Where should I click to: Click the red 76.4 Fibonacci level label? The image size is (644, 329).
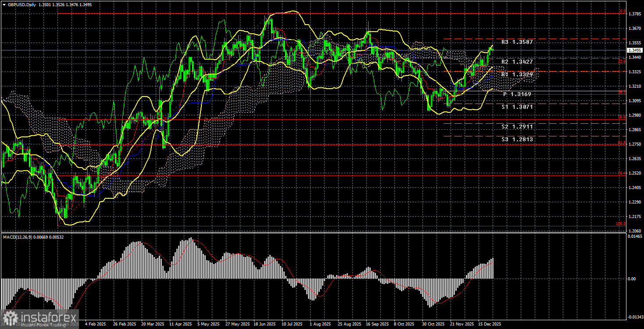[x=621, y=174]
